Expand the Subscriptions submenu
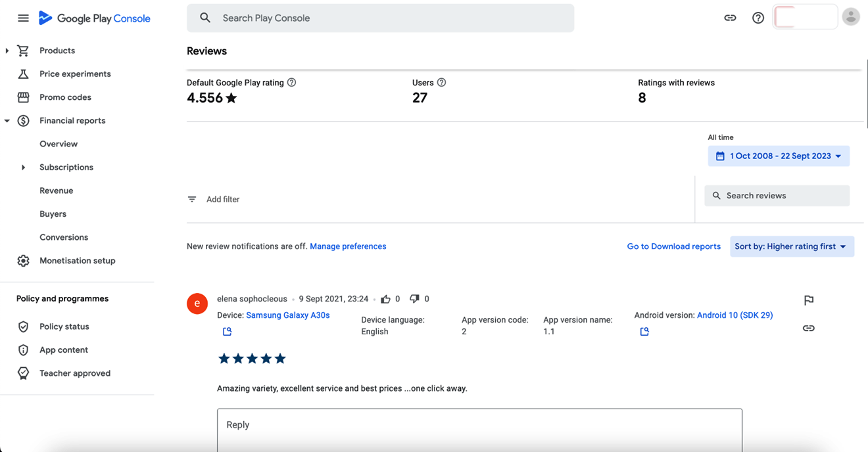This screenshot has width=868, height=452. (23, 168)
